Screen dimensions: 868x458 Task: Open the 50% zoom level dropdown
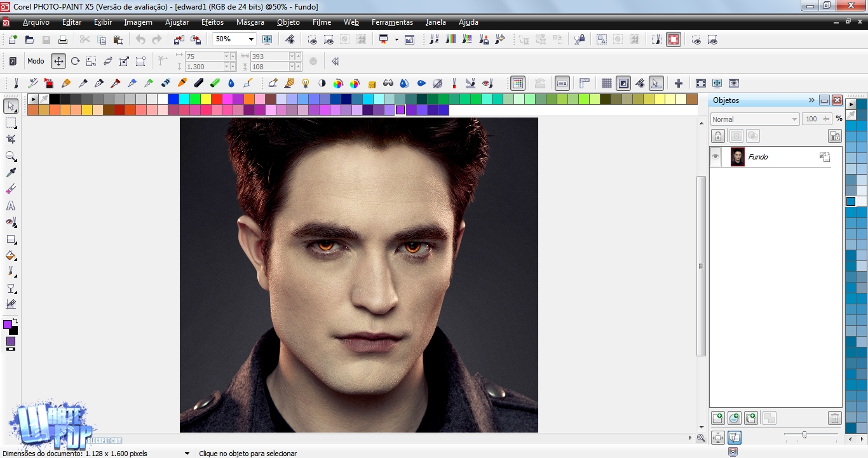(251, 39)
